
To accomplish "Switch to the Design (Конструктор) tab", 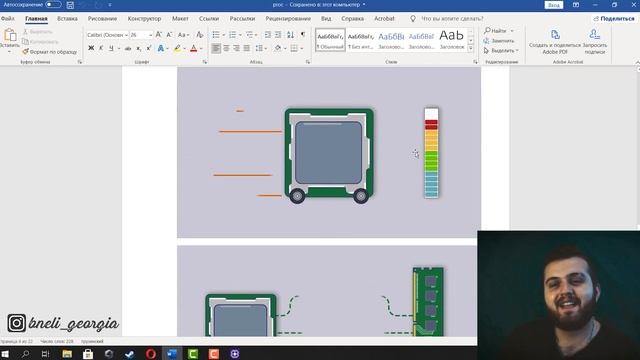I will [x=144, y=18].
